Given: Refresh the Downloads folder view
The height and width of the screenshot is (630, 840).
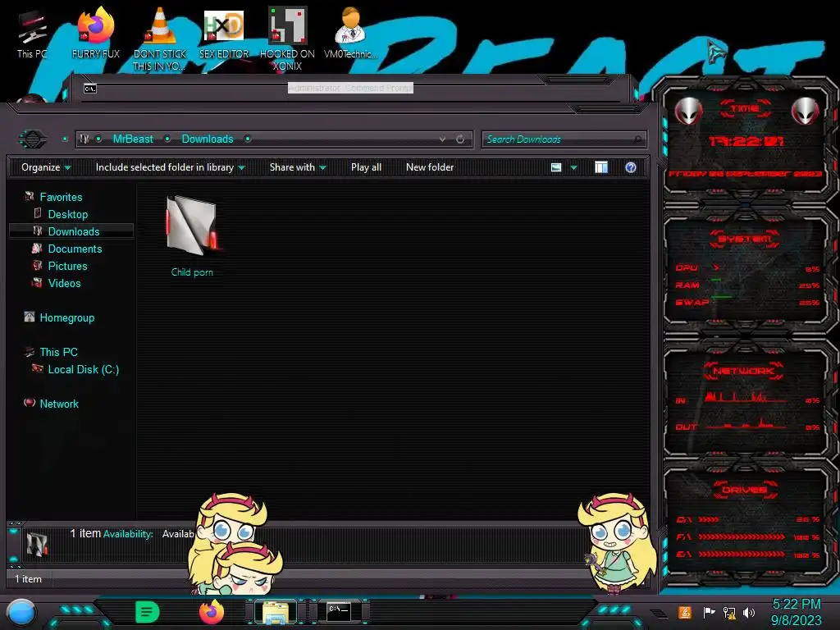Looking at the screenshot, I should [460, 139].
